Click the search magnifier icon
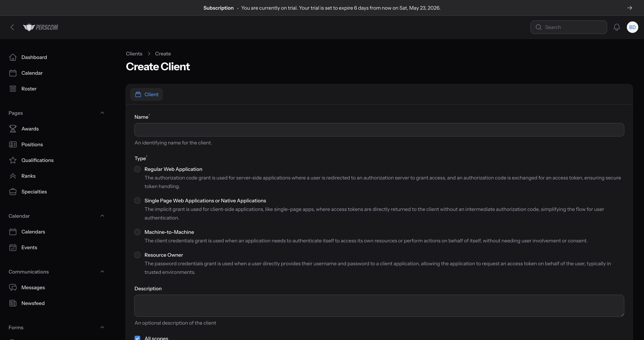644x340 pixels. 538,27
